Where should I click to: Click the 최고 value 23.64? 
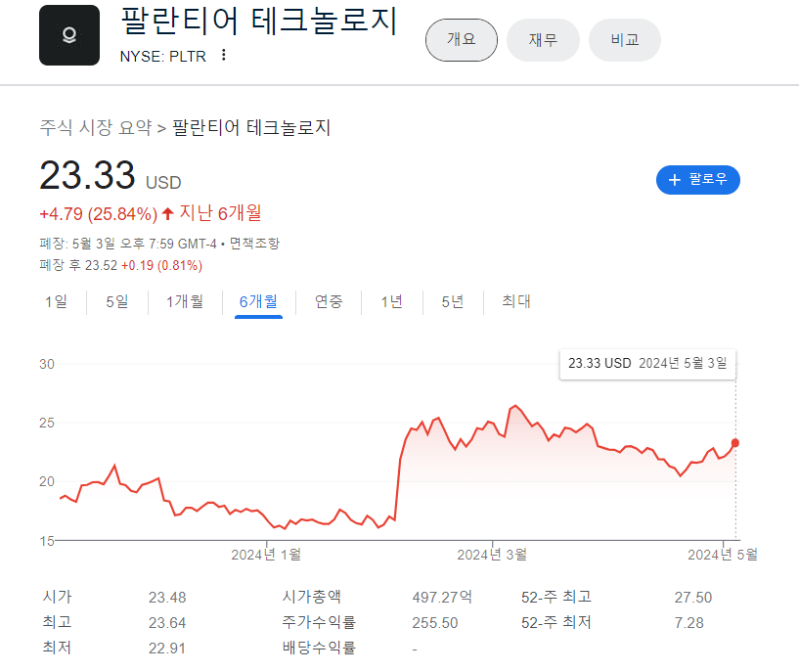coord(167,622)
